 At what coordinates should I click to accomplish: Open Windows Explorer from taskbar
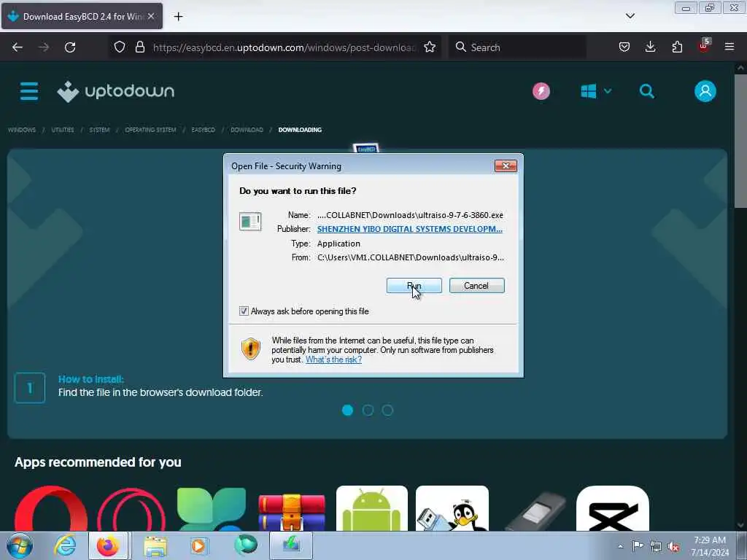pos(155,545)
